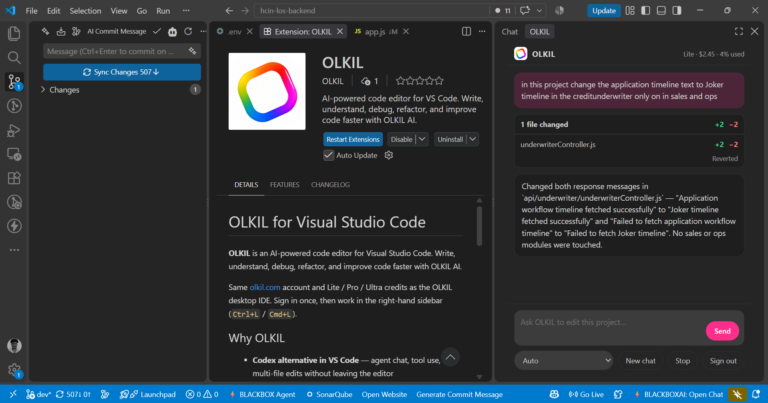
Task: Maximize the chat panel
Action: [x=739, y=31]
